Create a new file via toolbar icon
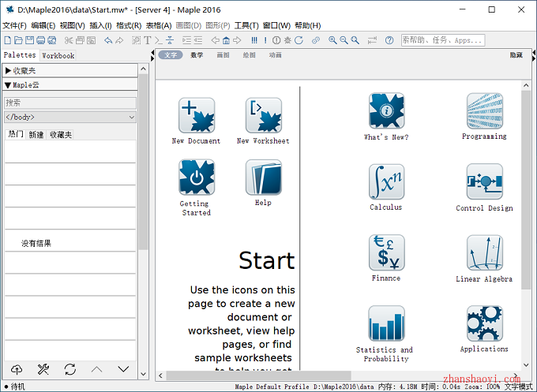 pos(8,40)
